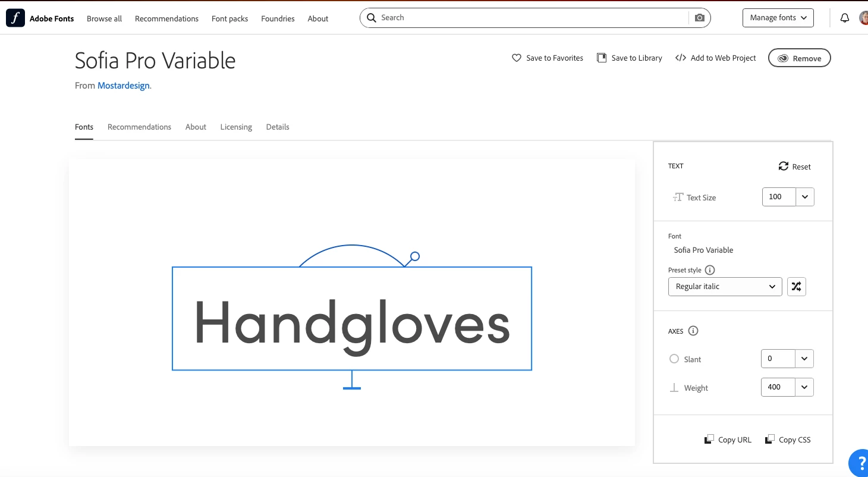Click the Reset text link

pos(801,167)
